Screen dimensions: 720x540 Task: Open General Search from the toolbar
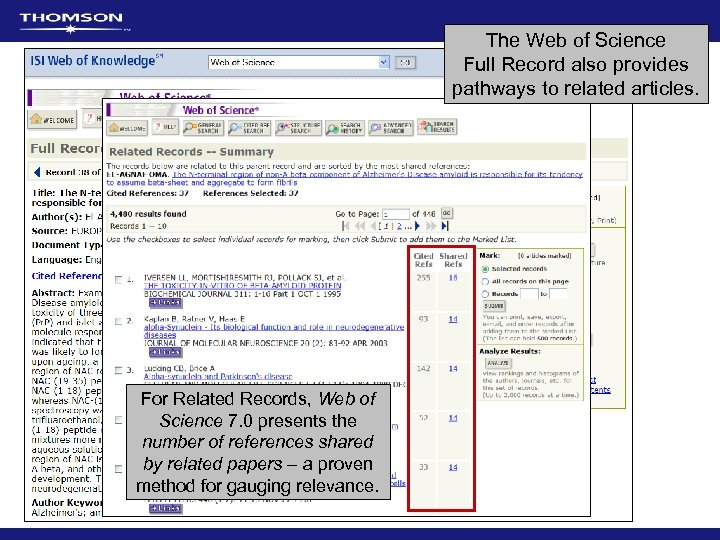coord(203,128)
